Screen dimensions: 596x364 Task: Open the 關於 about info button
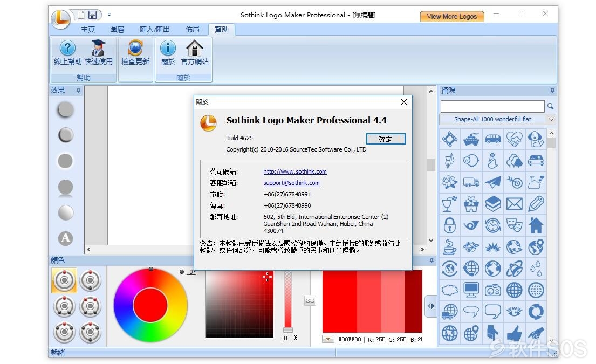[x=168, y=53]
